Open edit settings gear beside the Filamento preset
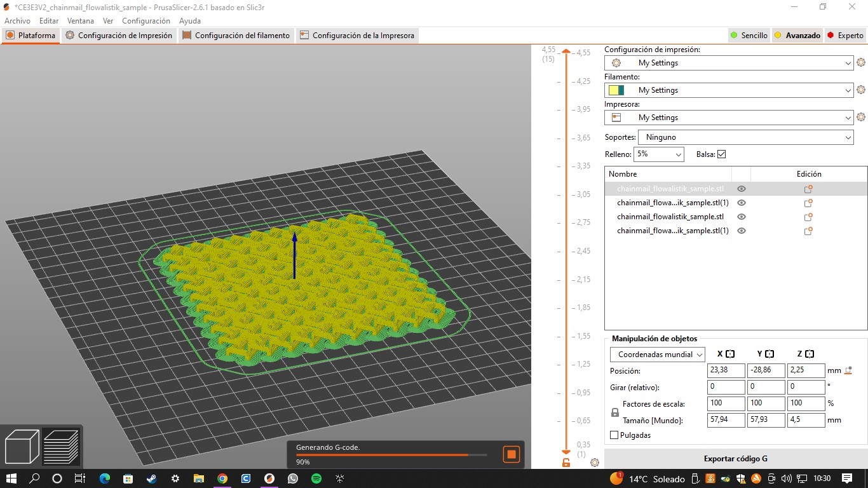Viewport: 868px width, 488px height. 861,90
